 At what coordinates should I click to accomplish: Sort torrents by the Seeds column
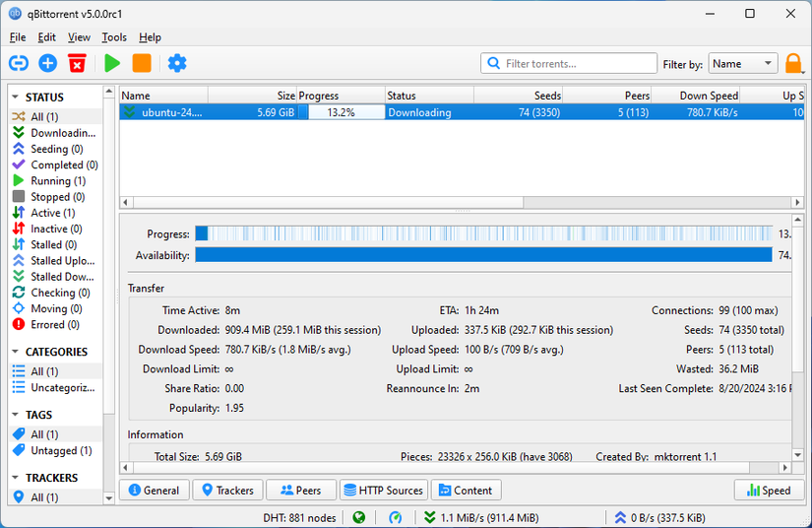[518, 96]
